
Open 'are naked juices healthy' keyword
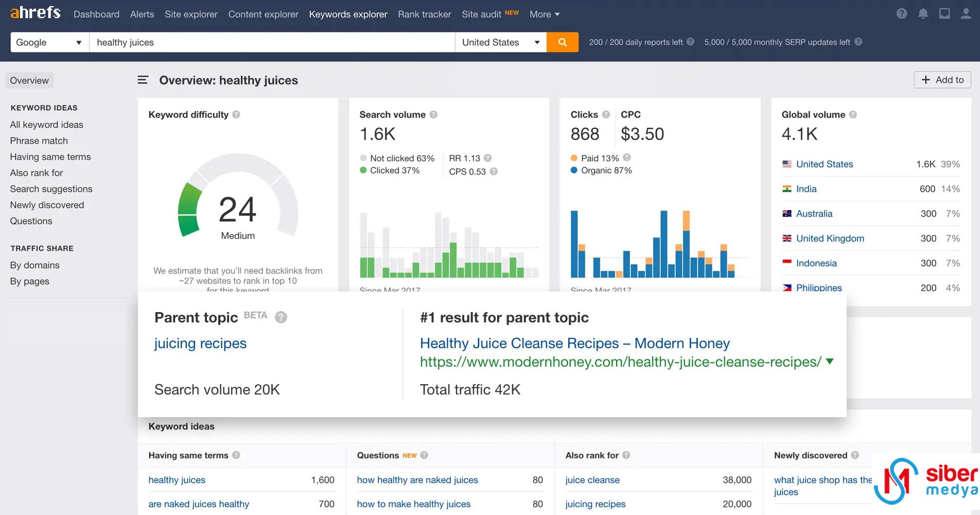tap(199, 504)
